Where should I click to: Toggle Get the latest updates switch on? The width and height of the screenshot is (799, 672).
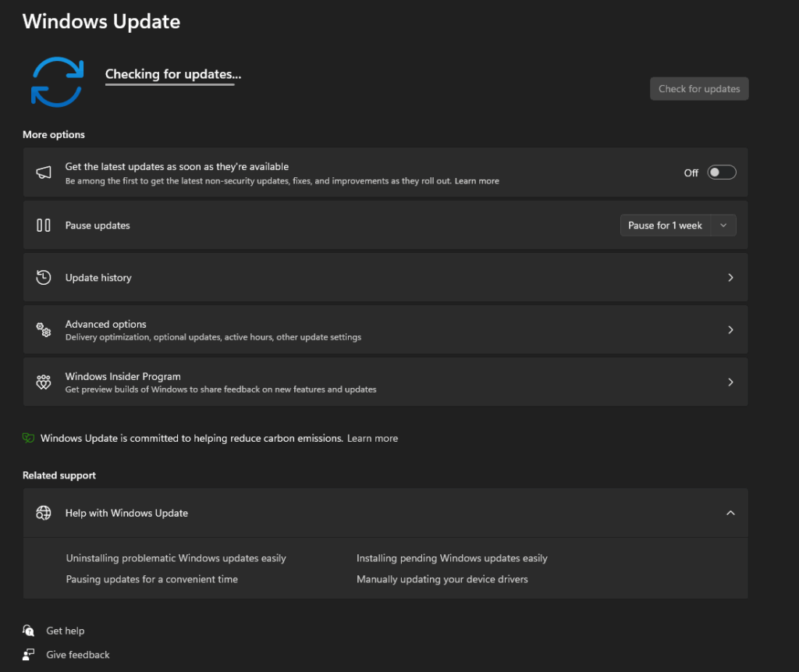722,172
